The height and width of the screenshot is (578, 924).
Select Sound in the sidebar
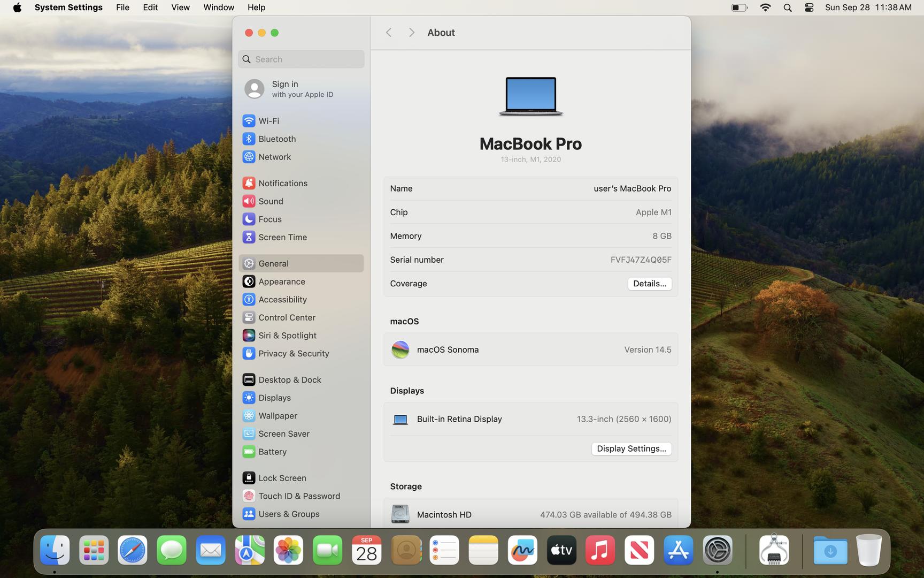click(x=301, y=201)
